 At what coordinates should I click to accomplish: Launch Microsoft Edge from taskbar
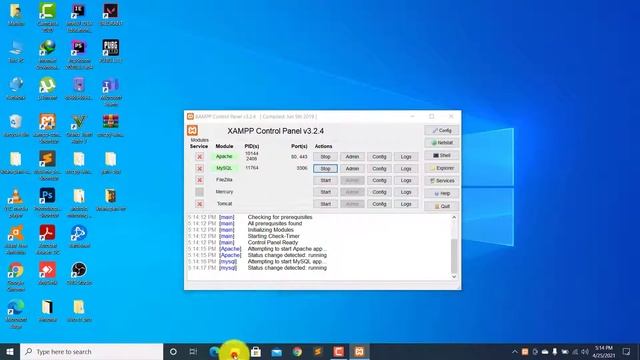point(214,351)
